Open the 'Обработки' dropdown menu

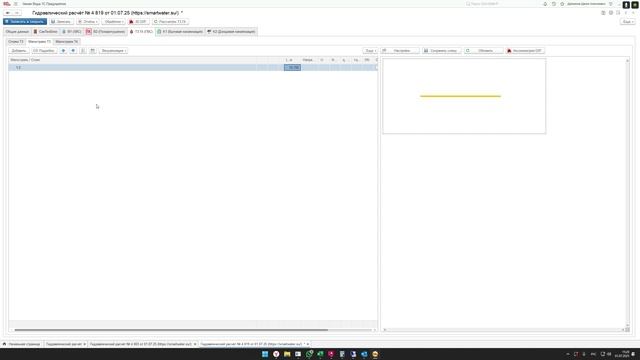[x=113, y=22]
